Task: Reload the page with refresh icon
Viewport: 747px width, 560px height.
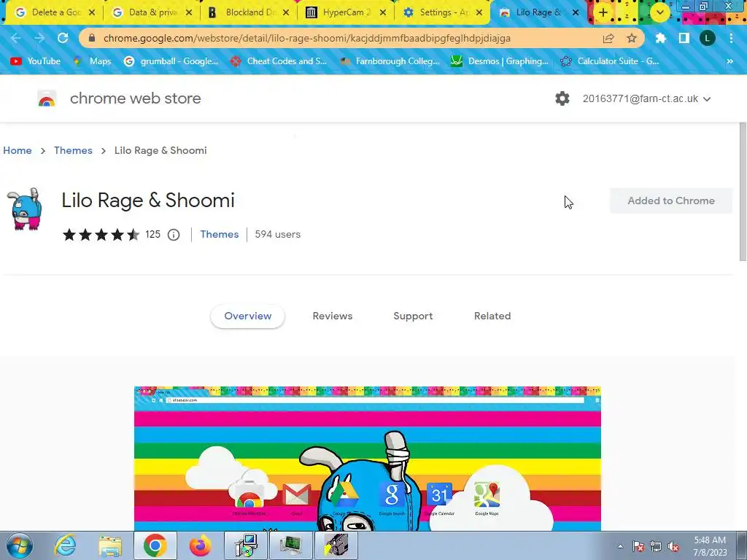Action: [63, 38]
